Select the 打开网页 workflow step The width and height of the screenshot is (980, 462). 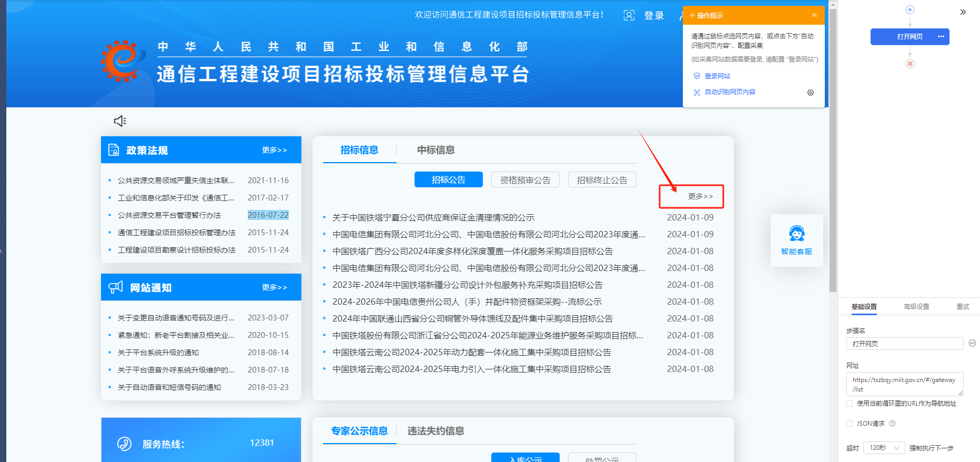click(x=910, y=37)
